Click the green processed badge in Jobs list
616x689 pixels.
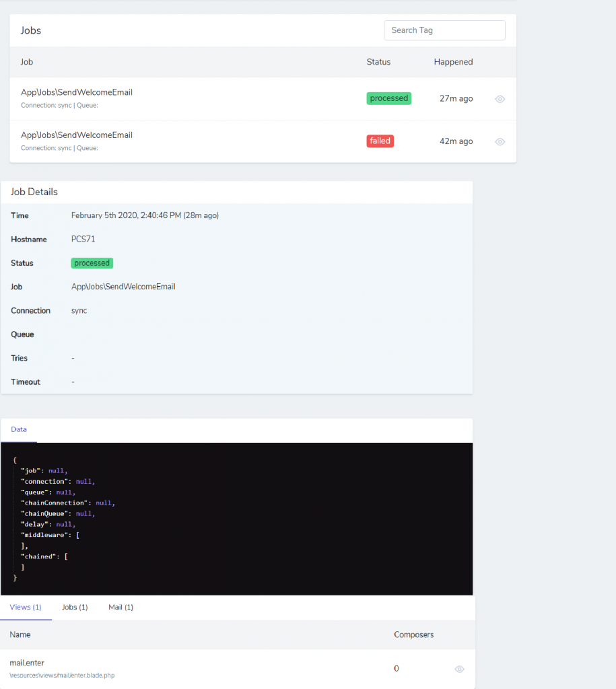tap(388, 98)
